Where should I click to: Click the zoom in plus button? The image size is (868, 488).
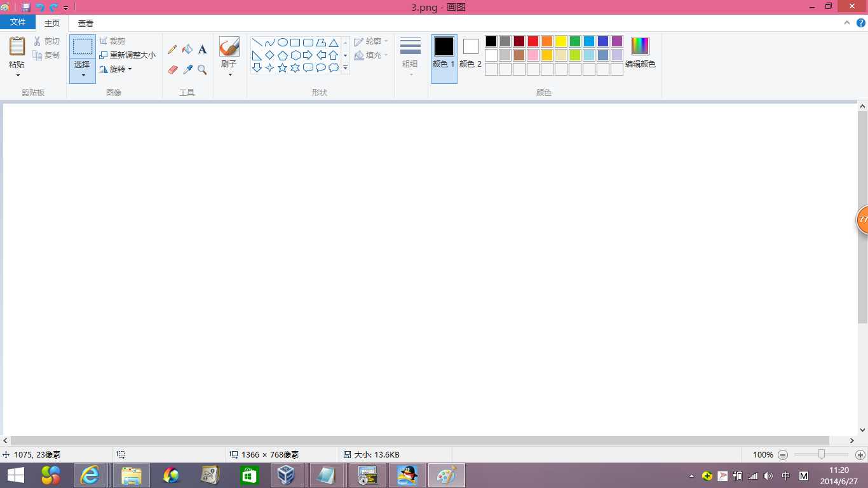860,455
